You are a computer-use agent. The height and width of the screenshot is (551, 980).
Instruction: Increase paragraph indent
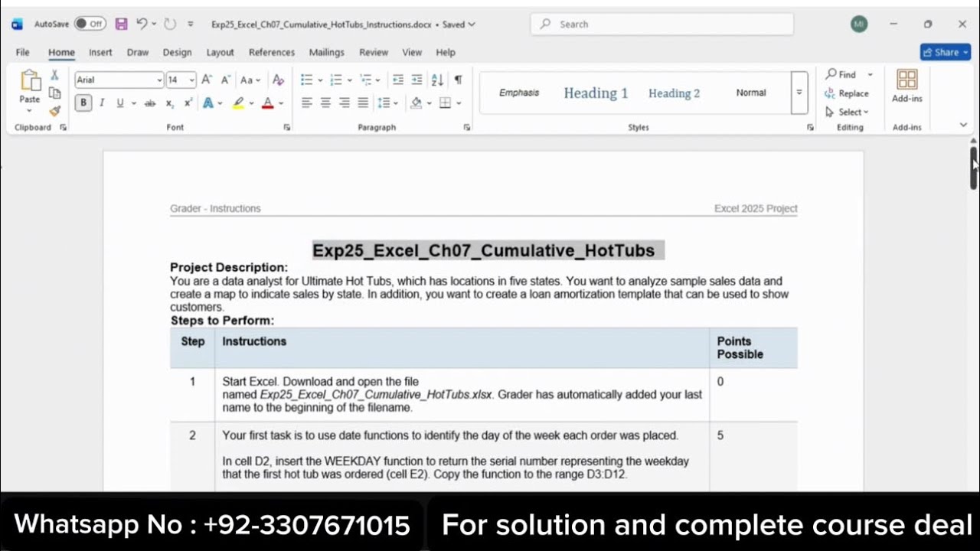[x=416, y=80]
